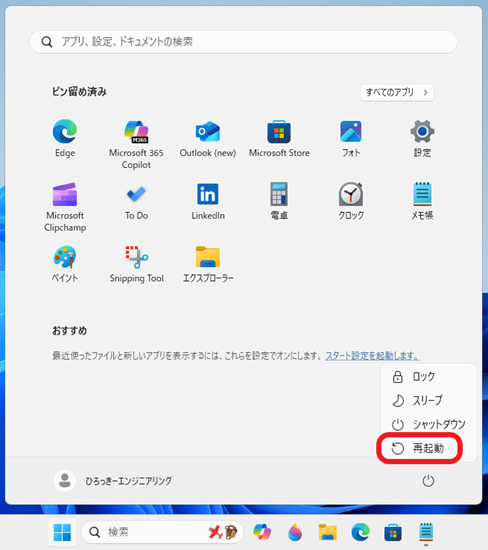The image size is (488, 550).
Task: Click ロック in the power menu
Action: tap(428, 377)
